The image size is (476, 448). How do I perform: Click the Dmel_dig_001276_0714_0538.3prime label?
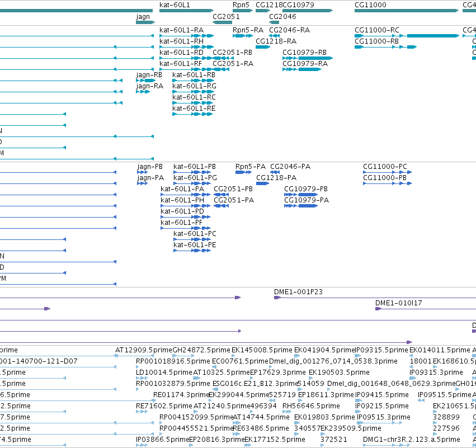[333, 361]
